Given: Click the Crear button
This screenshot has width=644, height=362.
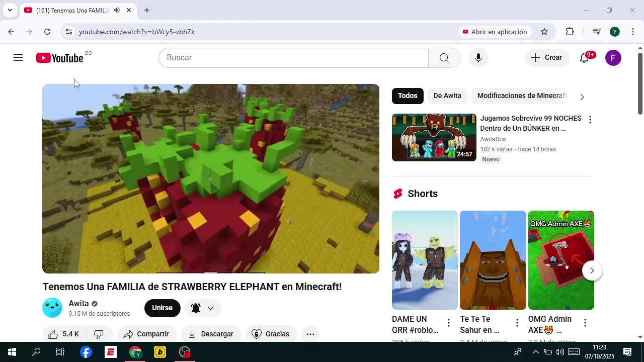Looking at the screenshot, I should pos(547,58).
